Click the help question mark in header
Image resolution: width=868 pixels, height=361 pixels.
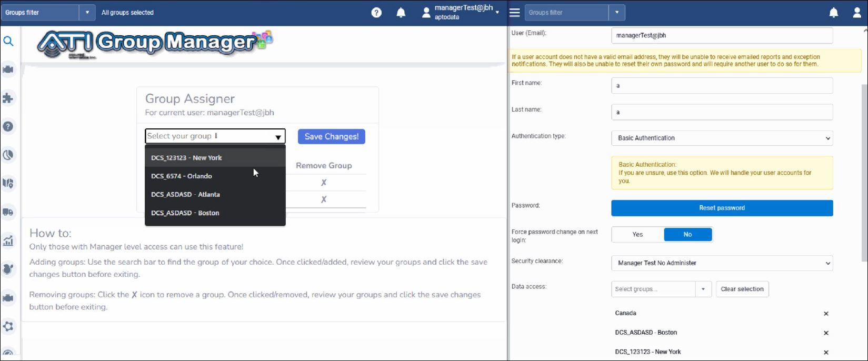pos(376,13)
